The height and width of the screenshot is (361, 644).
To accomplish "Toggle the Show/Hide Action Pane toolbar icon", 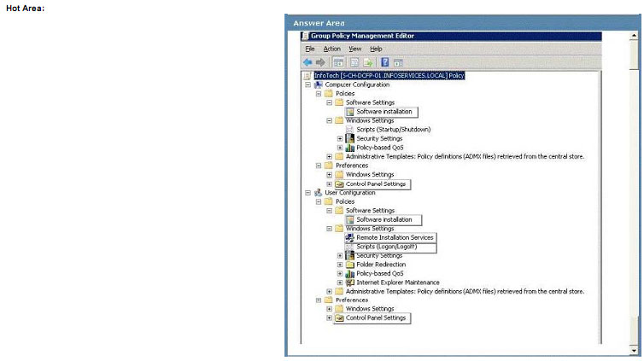I will tap(398, 62).
